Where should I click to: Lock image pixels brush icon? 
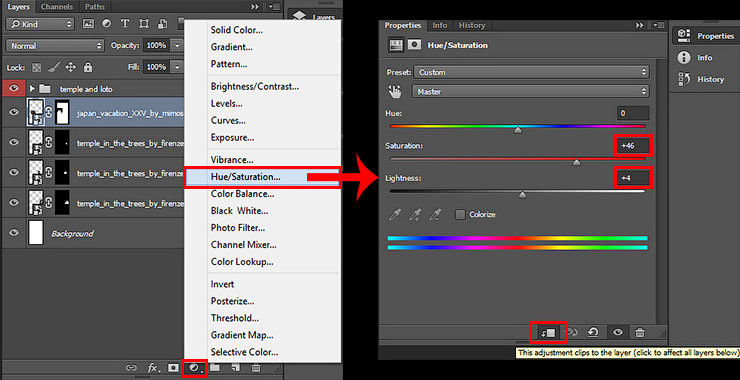tap(53, 68)
